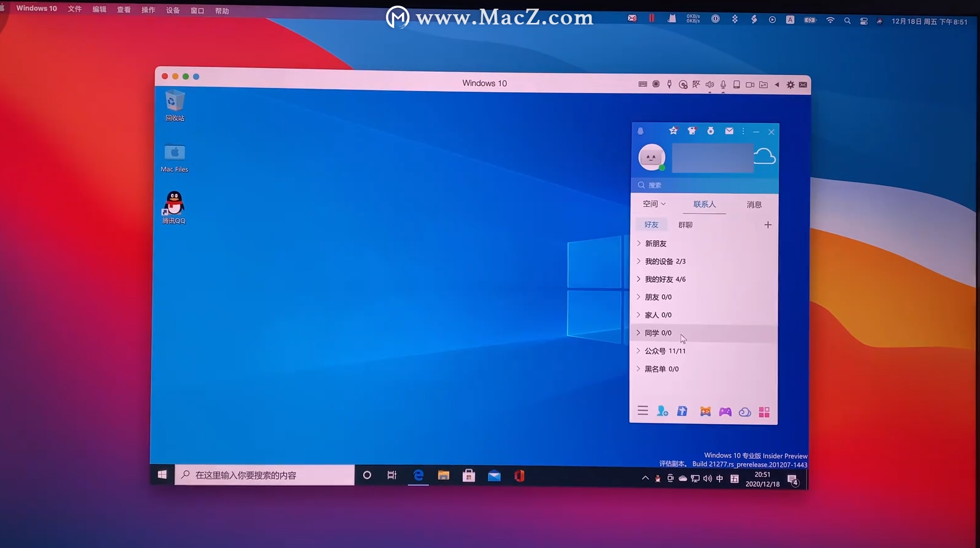980x548 pixels.
Task: Click Parallels network icon in title bar
Action: (696, 84)
